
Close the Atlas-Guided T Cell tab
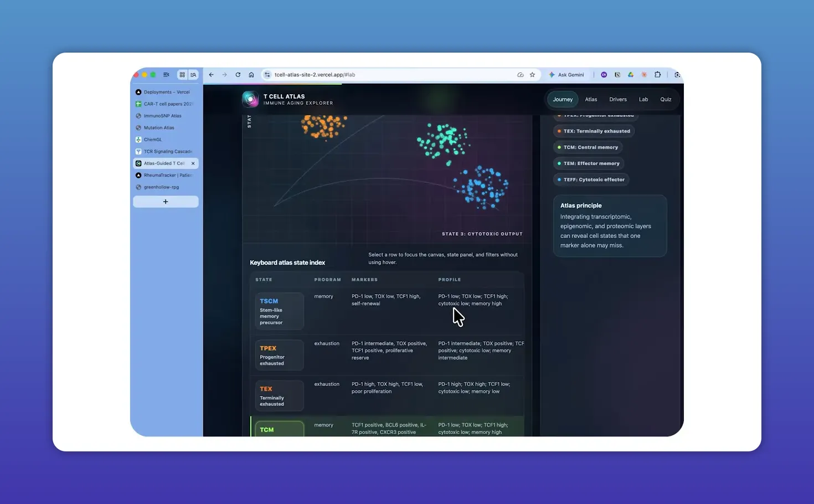pos(193,163)
